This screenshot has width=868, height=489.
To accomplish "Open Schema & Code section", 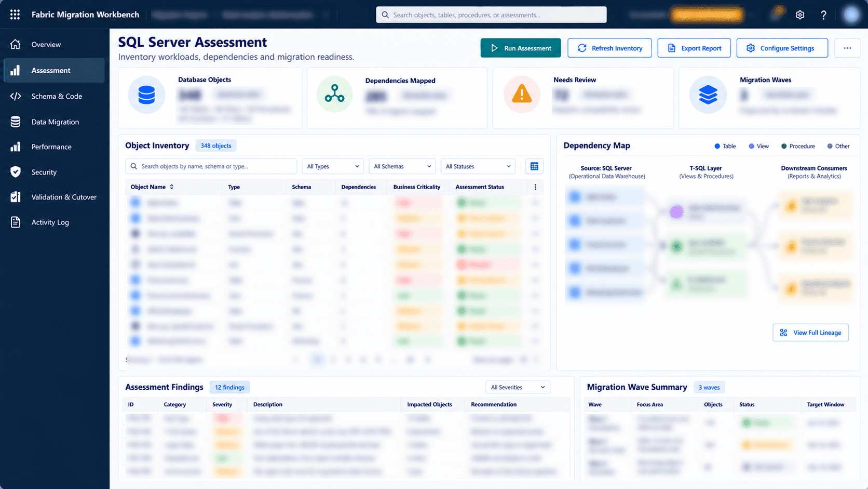I will pyautogui.click(x=54, y=96).
